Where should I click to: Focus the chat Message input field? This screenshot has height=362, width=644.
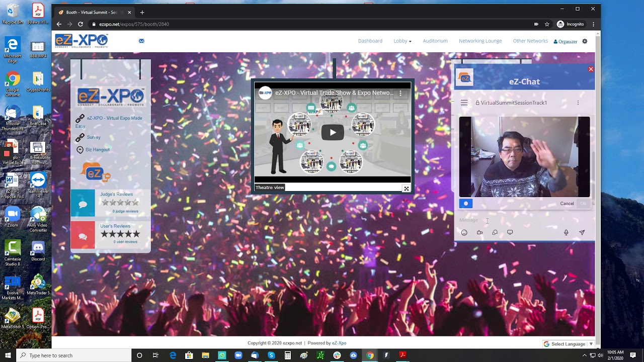tap(523, 220)
